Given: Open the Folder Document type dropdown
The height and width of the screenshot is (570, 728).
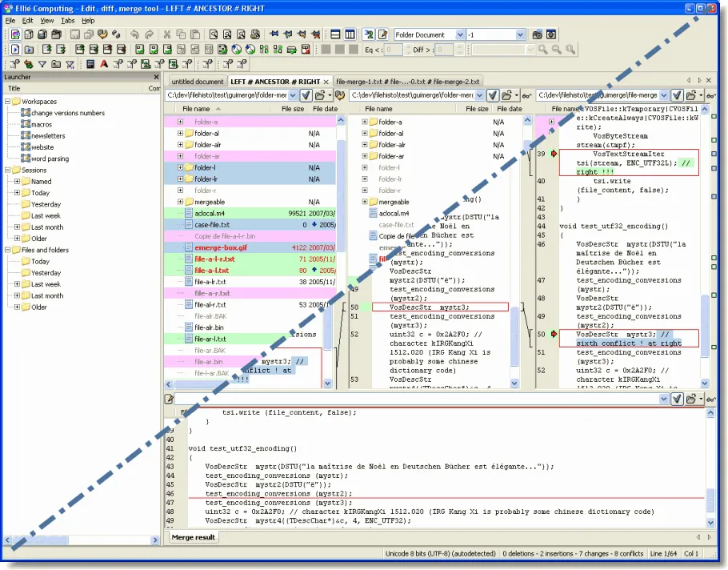Looking at the screenshot, I should 459,34.
